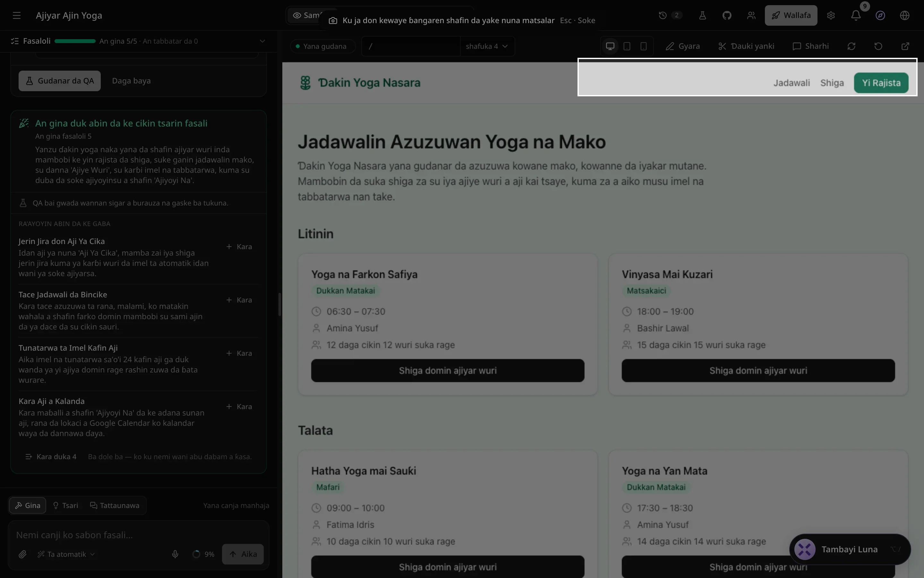
Task: Add Jerin Jira don Aji Ya Cika via Kara
Action: pyautogui.click(x=239, y=247)
